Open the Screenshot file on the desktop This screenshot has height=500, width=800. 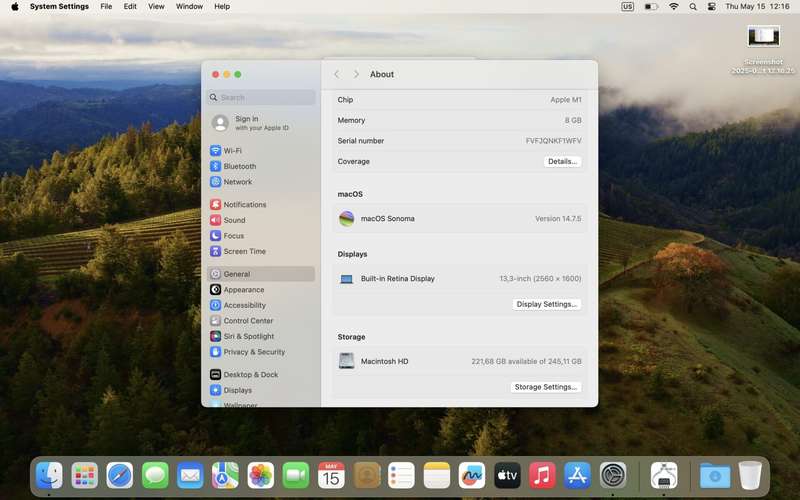pyautogui.click(x=763, y=49)
